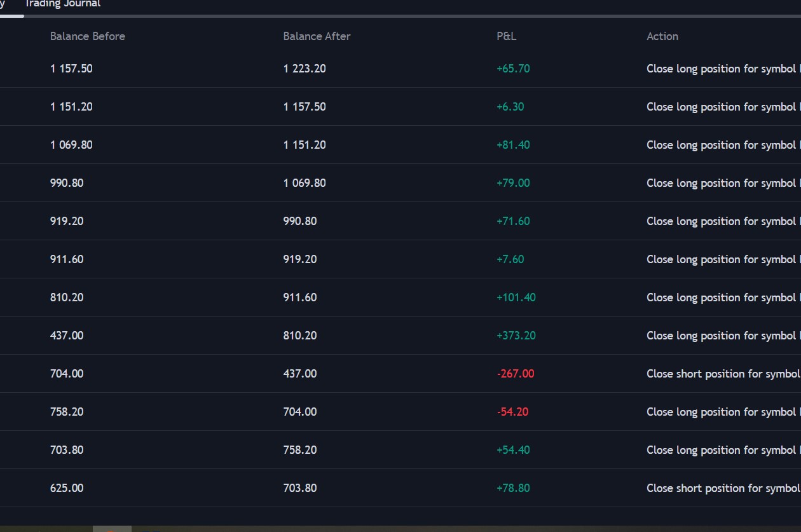Click the Action column header
The height and width of the screenshot is (532, 801).
pyautogui.click(x=662, y=36)
